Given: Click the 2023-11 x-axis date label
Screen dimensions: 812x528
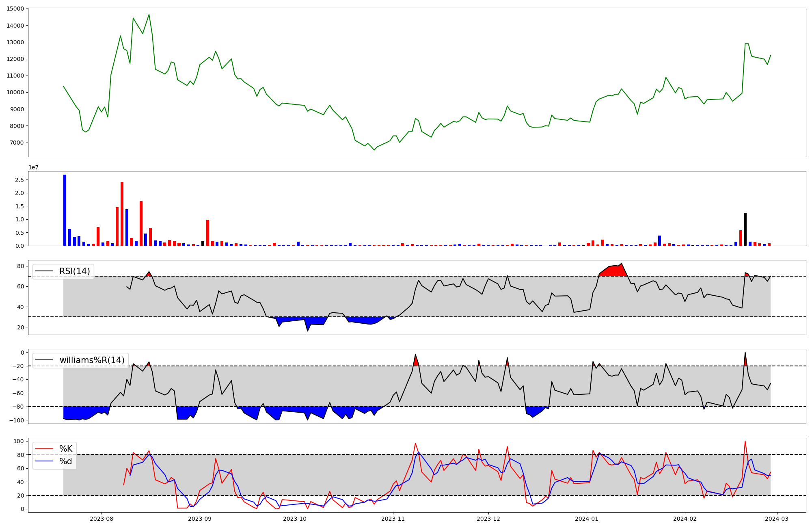Looking at the screenshot, I should [393, 519].
